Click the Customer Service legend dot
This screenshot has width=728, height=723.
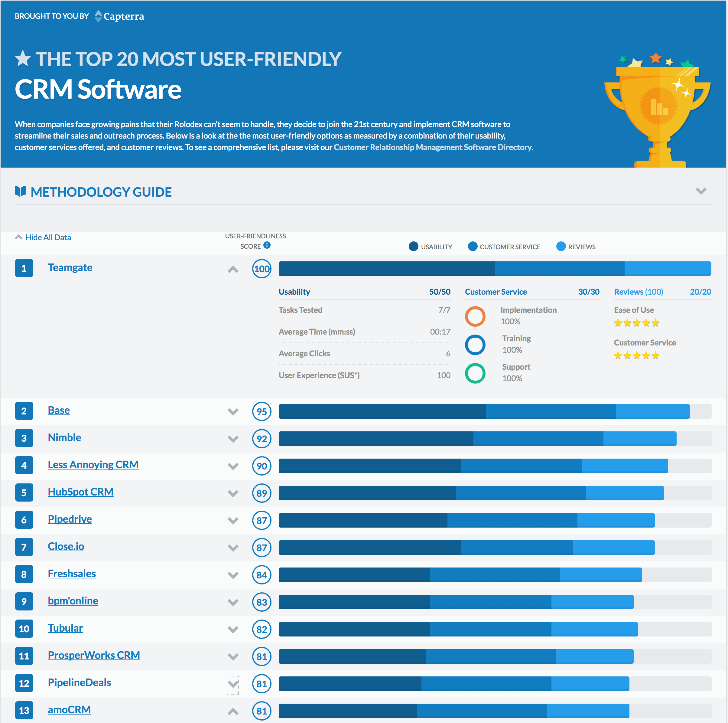[x=473, y=246]
